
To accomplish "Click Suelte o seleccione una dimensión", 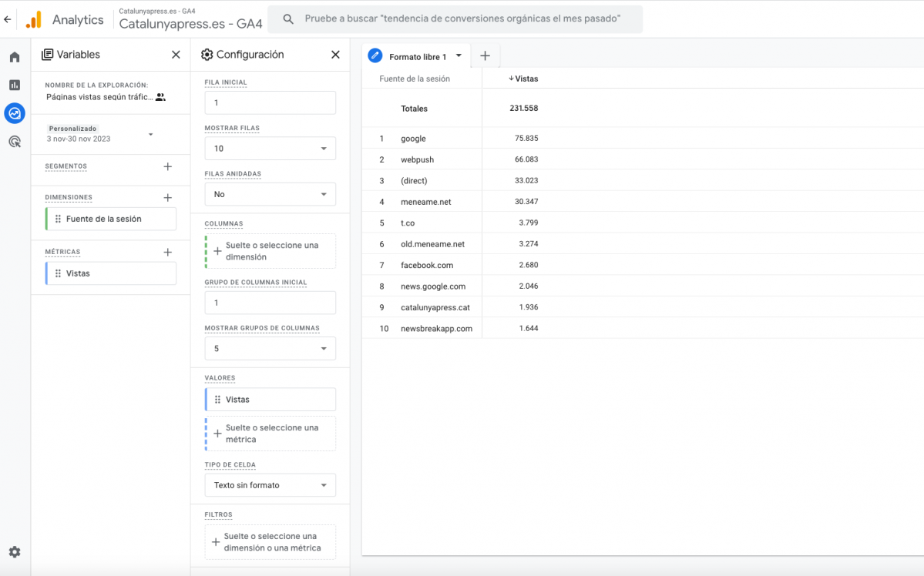I will pos(270,252).
